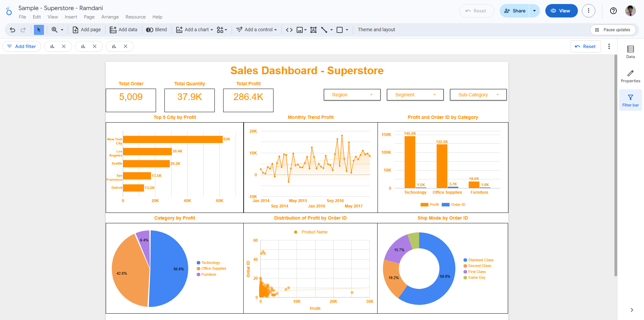Toggle the Filter bar panel

630,100
